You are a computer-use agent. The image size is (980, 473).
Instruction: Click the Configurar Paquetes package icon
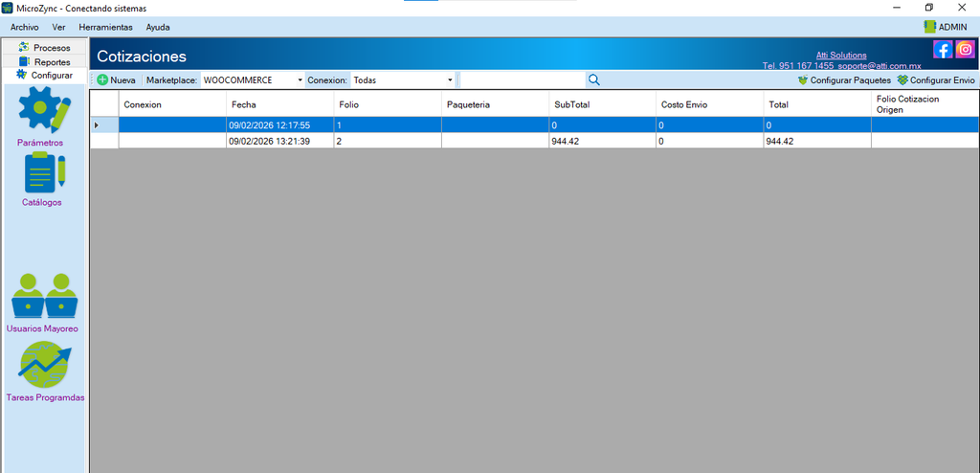click(x=803, y=80)
